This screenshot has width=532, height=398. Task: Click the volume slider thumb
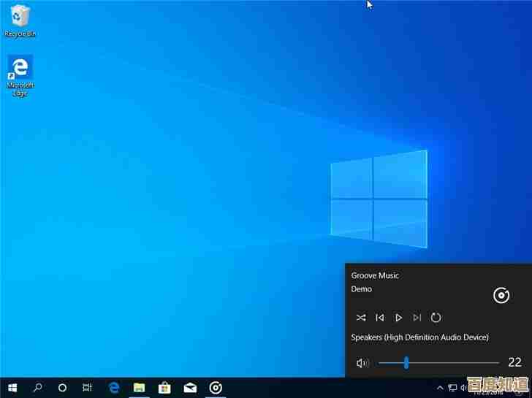tap(406, 363)
